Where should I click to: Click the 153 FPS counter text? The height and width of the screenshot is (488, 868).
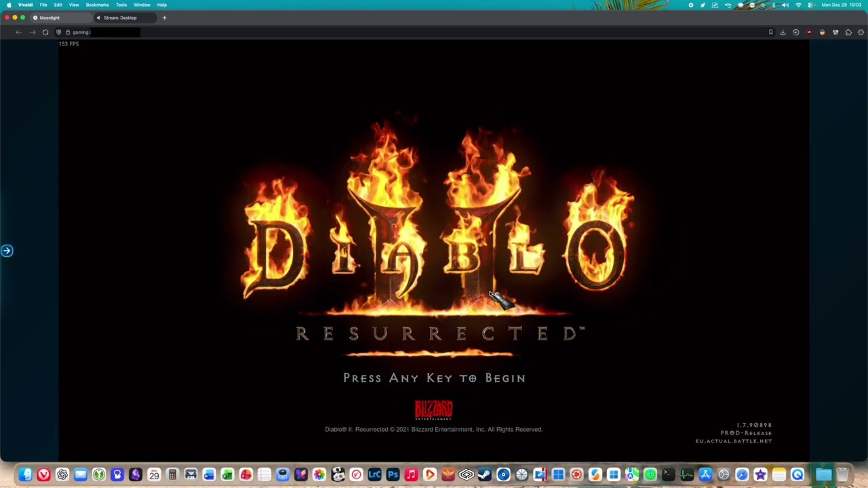point(68,43)
